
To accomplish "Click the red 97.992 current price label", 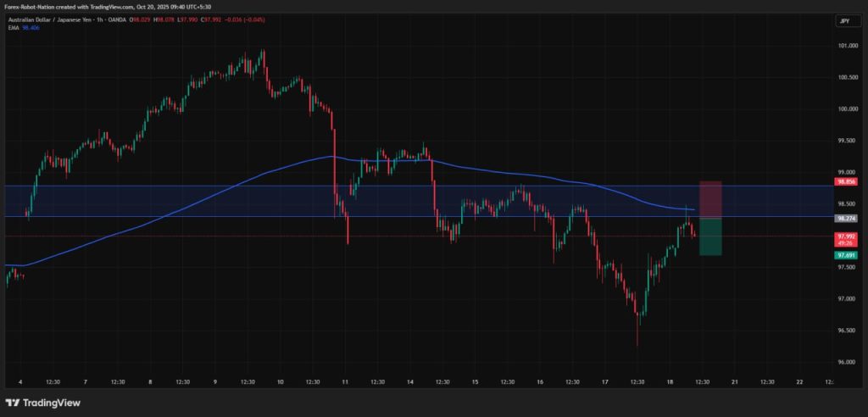I will click(845, 236).
